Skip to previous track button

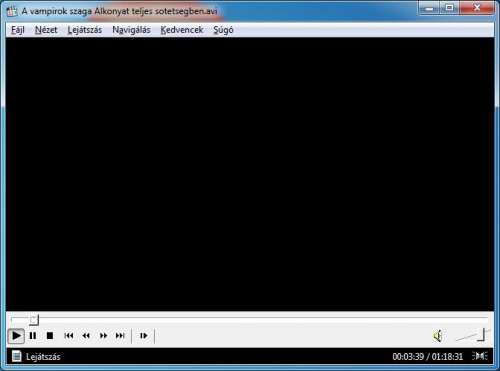coord(69,336)
